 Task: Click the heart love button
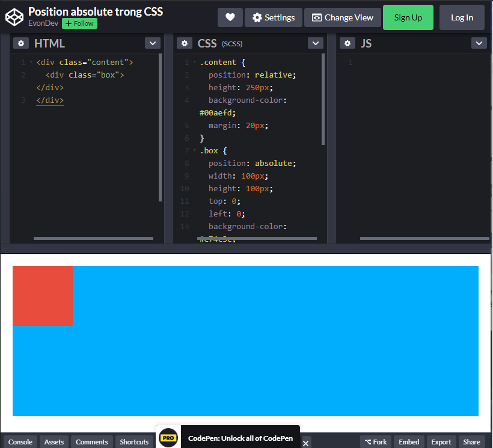(x=230, y=17)
